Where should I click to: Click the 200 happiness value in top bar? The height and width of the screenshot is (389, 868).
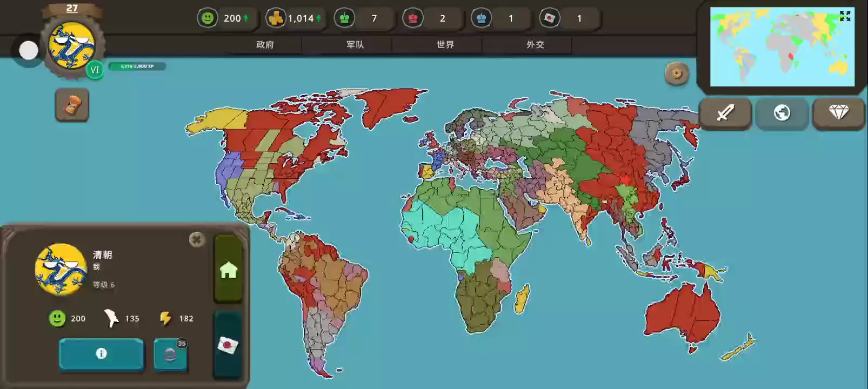232,18
